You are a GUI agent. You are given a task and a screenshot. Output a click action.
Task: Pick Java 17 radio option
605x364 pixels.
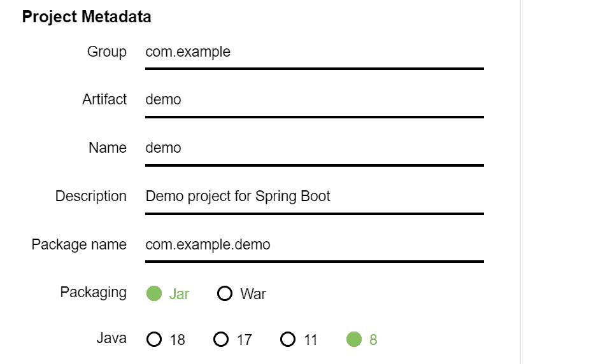(x=221, y=339)
